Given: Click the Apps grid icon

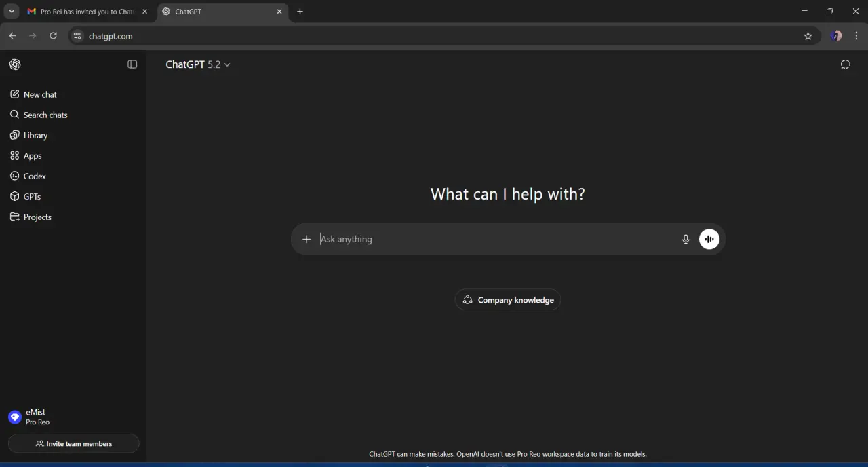Looking at the screenshot, I should coord(15,155).
